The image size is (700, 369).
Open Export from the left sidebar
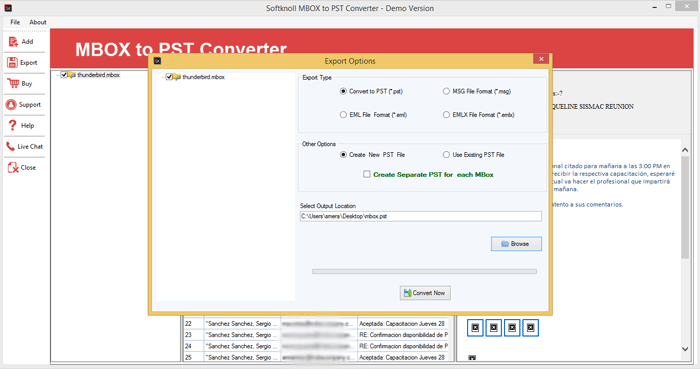[24, 62]
